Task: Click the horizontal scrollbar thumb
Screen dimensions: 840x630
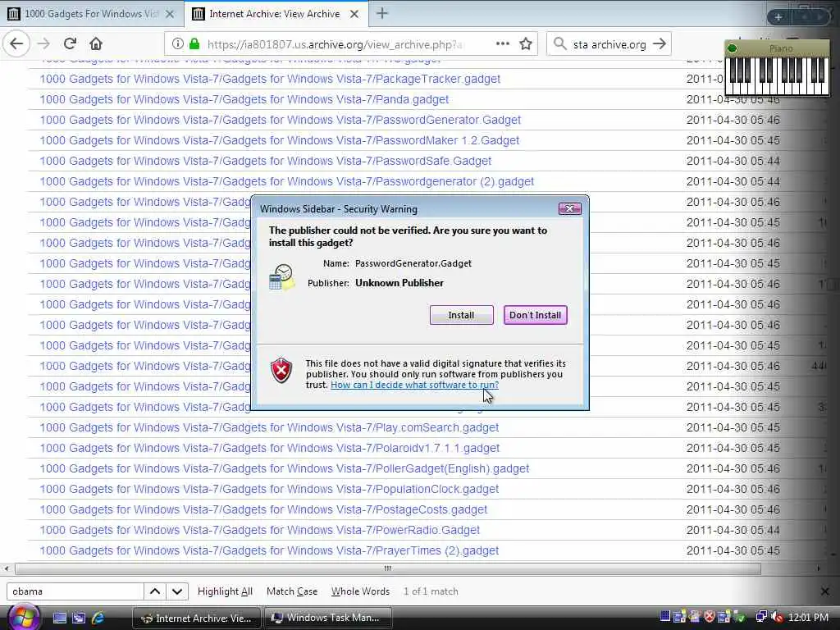Action: click(x=388, y=568)
